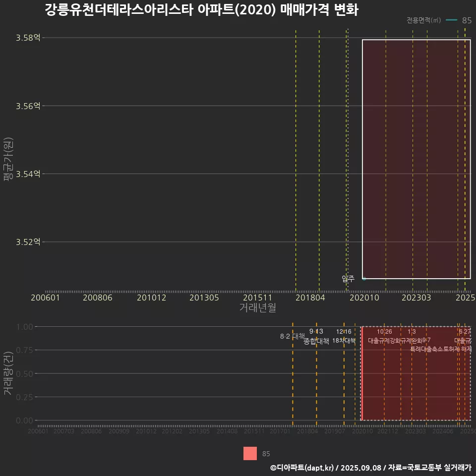Click the 전용면적(㎡) legend heading
The width and height of the screenshot is (476, 476).
(423, 20)
